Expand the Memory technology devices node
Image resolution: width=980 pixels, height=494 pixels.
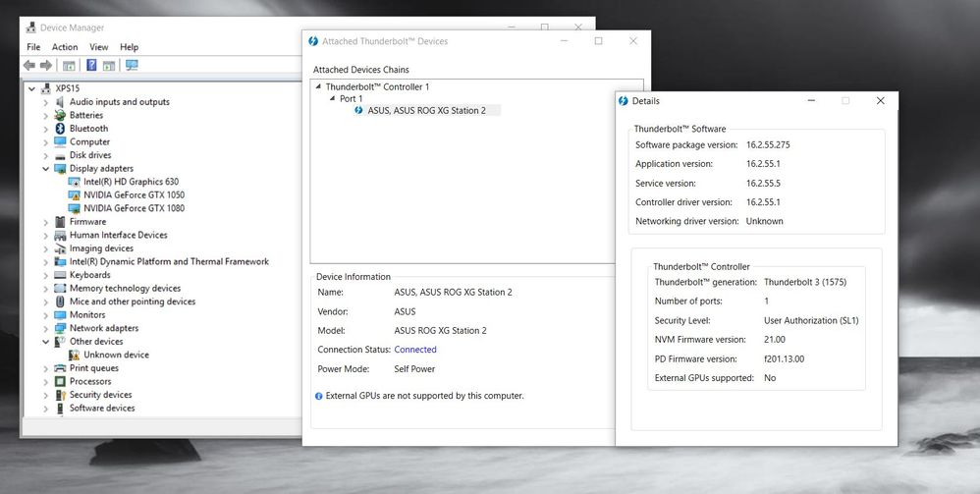[x=45, y=289]
